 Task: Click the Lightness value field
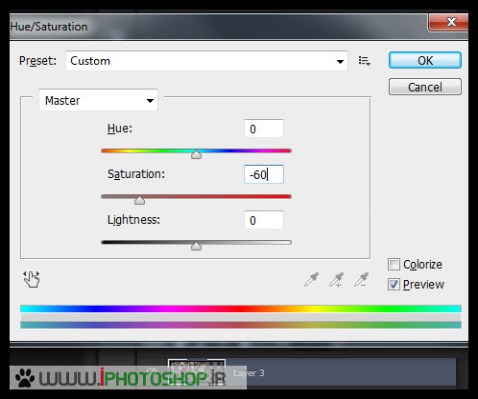264,220
